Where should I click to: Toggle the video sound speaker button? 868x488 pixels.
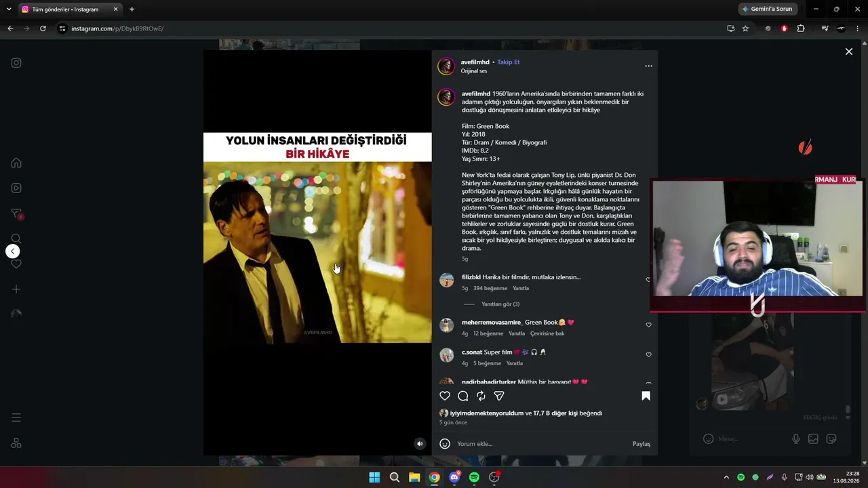pos(420,444)
